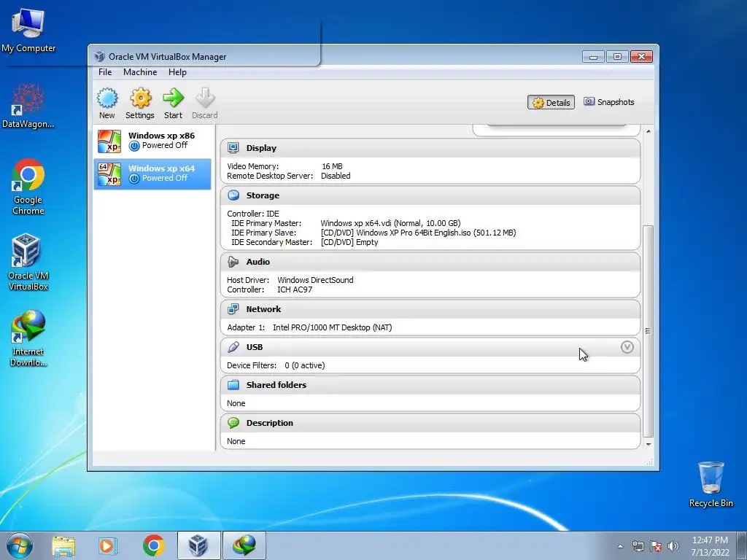Click the x86 Powered Off state icon
The width and height of the screenshot is (747, 560).
click(x=134, y=146)
